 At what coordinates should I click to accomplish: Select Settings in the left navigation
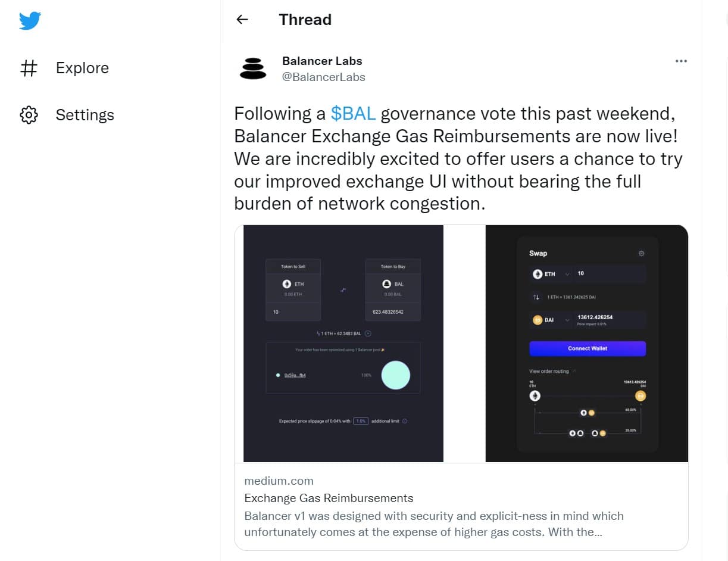click(85, 115)
